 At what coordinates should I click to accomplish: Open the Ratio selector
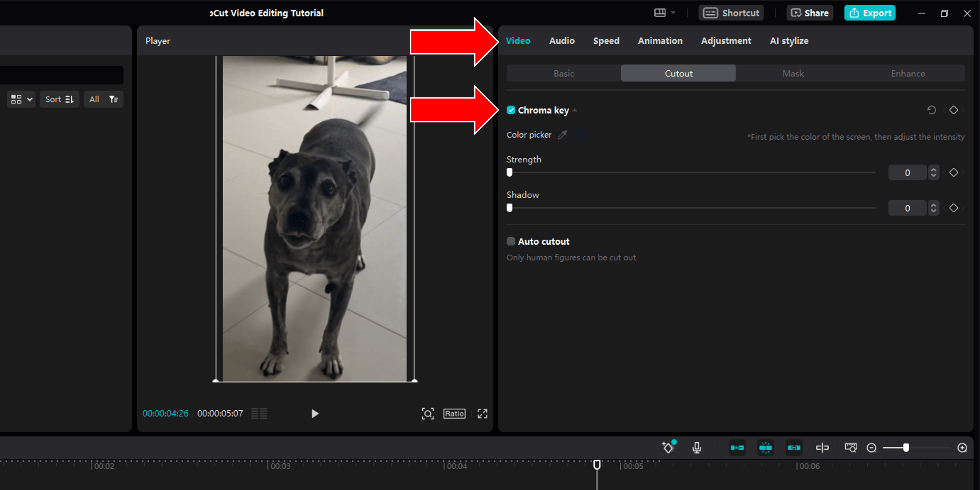coord(454,413)
